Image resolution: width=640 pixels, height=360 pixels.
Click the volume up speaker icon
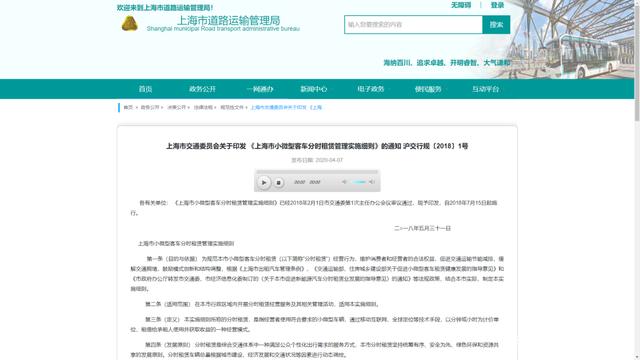[371, 182]
